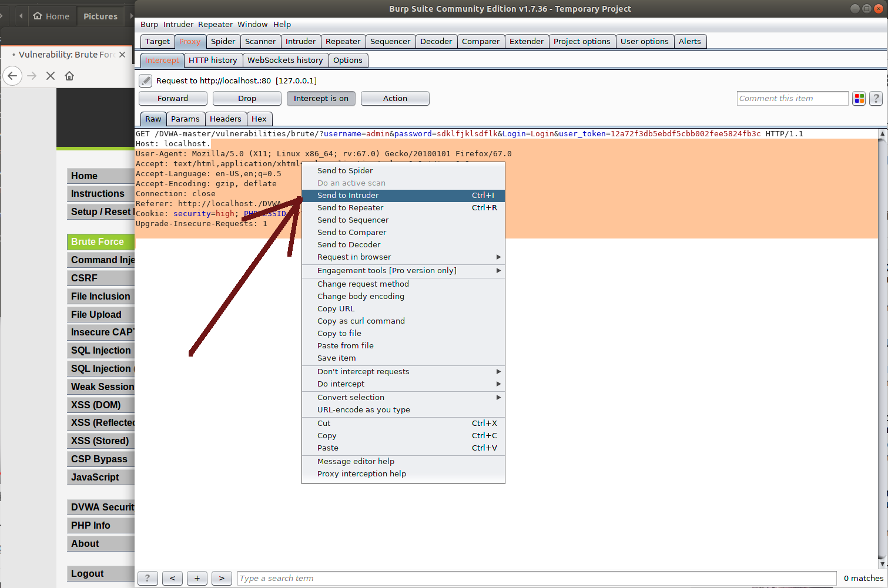Choose Send to Sequencer
The width and height of the screenshot is (888, 588).
click(403, 220)
